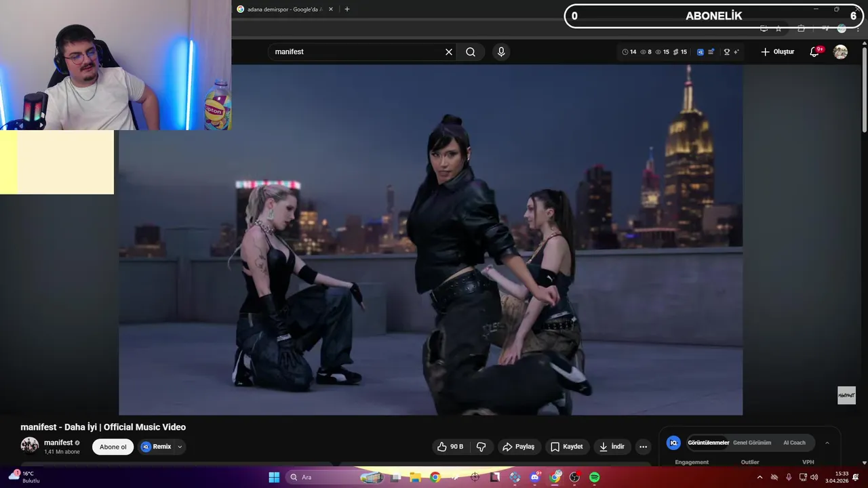Click the system tray microphone icon

coord(788,477)
